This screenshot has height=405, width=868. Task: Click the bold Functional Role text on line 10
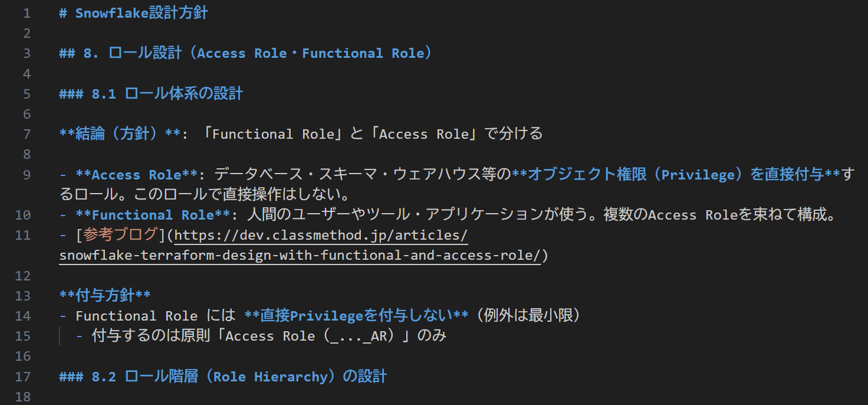tap(152, 215)
